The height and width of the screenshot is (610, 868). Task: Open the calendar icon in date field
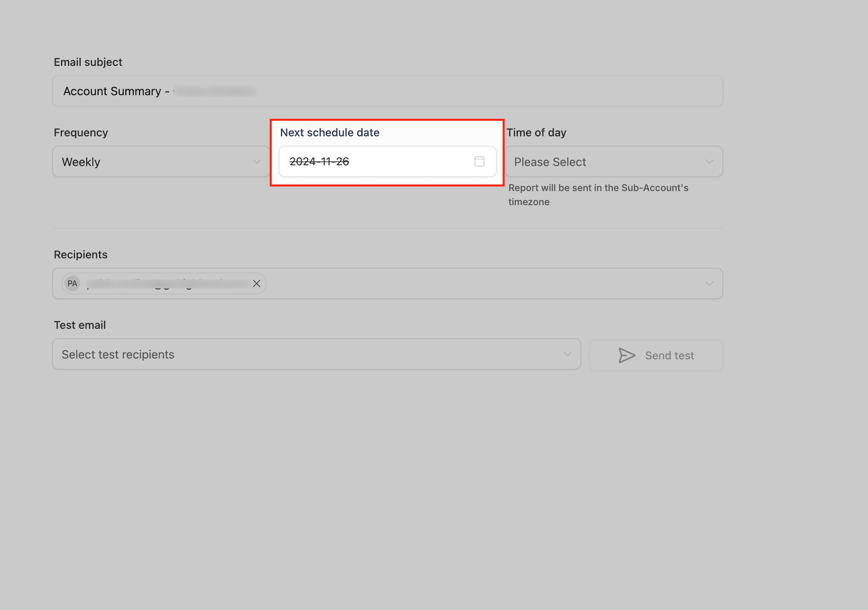click(479, 162)
